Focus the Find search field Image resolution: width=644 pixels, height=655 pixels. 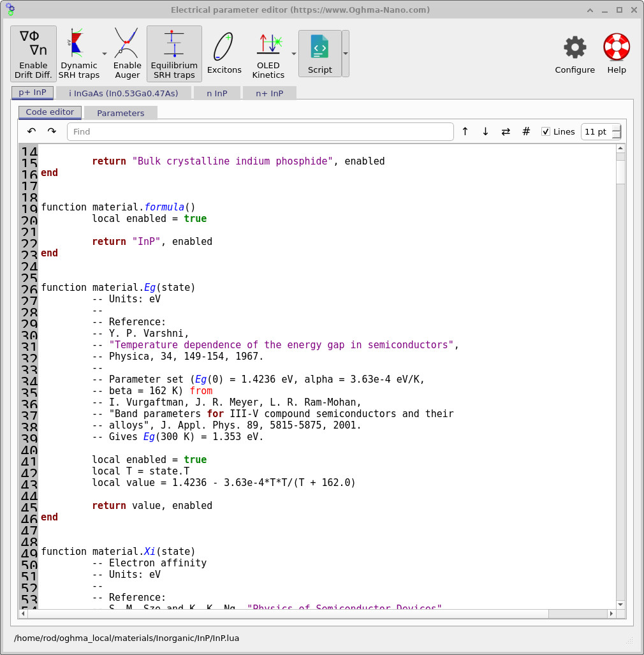tap(260, 131)
